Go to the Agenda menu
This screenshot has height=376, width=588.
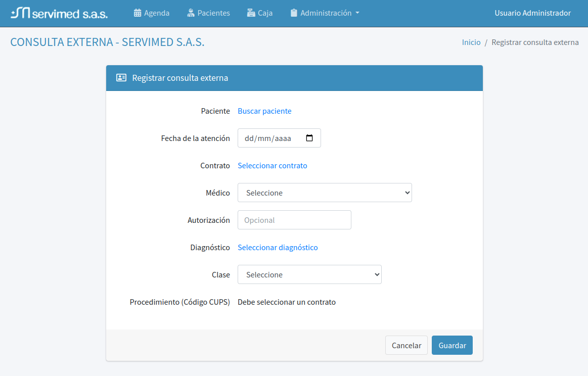click(x=157, y=13)
